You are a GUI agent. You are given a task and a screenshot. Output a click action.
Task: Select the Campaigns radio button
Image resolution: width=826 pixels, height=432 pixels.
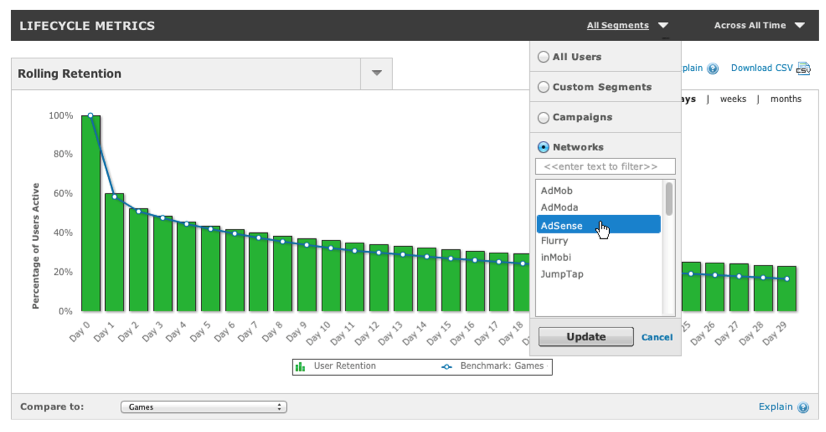[544, 117]
